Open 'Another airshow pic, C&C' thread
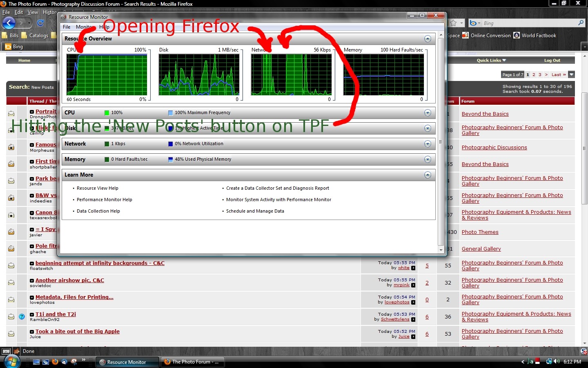588x368 pixels. 70,280
